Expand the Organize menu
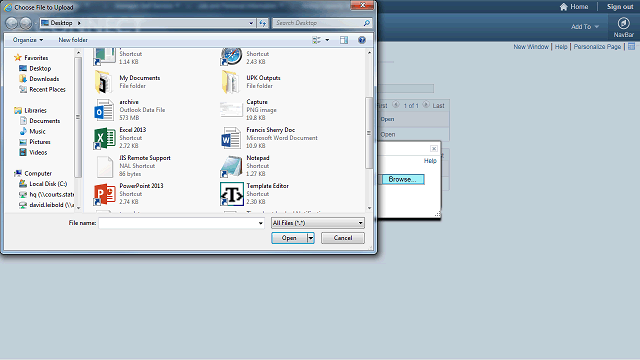 (x=28, y=40)
